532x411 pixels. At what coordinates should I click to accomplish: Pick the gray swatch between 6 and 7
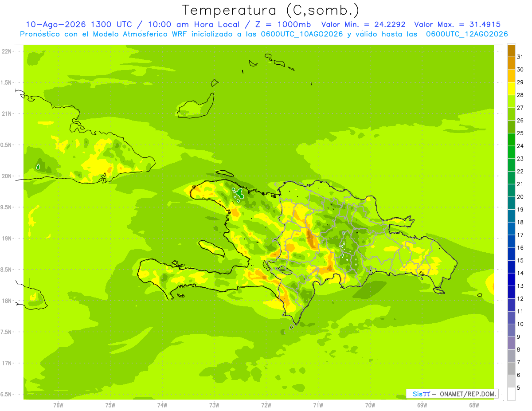tap(511, 368)
